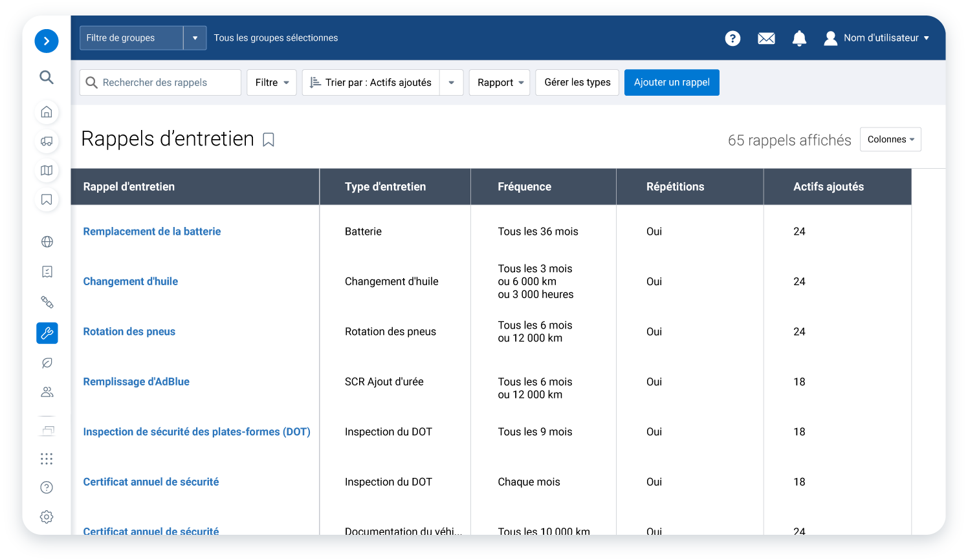
Task: Open the Remplacement de la batterie link
Action: pyautogui.click(x=151, y=231)
